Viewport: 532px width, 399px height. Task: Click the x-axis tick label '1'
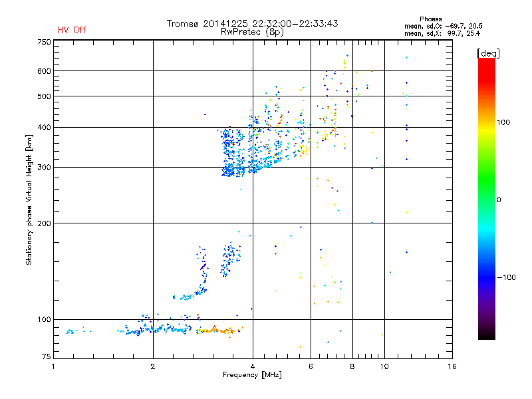53,366
